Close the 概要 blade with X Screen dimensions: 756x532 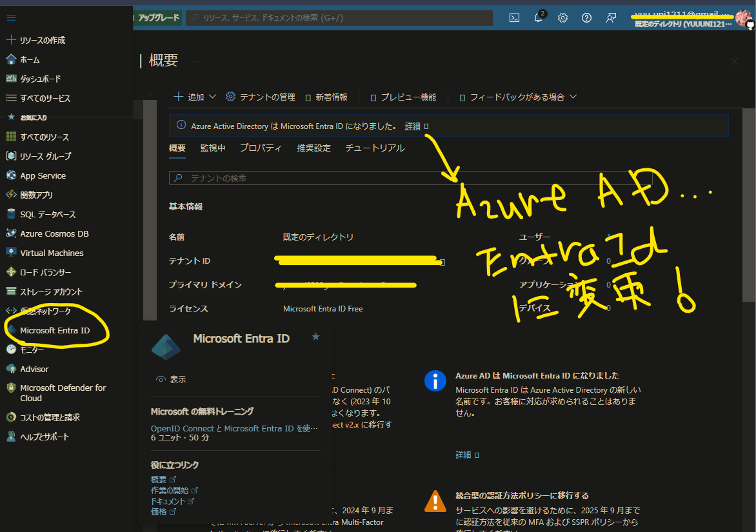click(734, 62)
